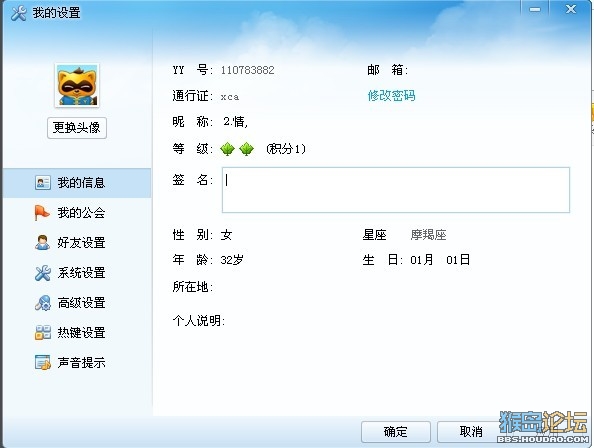This screenshot has width=594, height=448.
Task: Click the green leaf level icons
Action: (x=237, y=149)
